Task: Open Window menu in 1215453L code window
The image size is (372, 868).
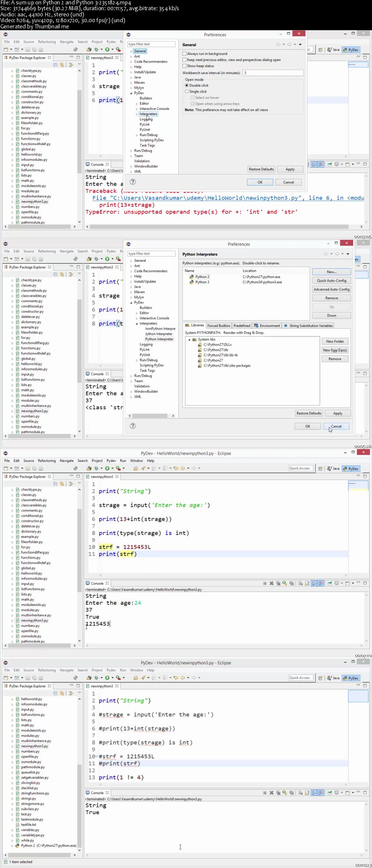Action: pyautogui.click(x=137, y=461)
